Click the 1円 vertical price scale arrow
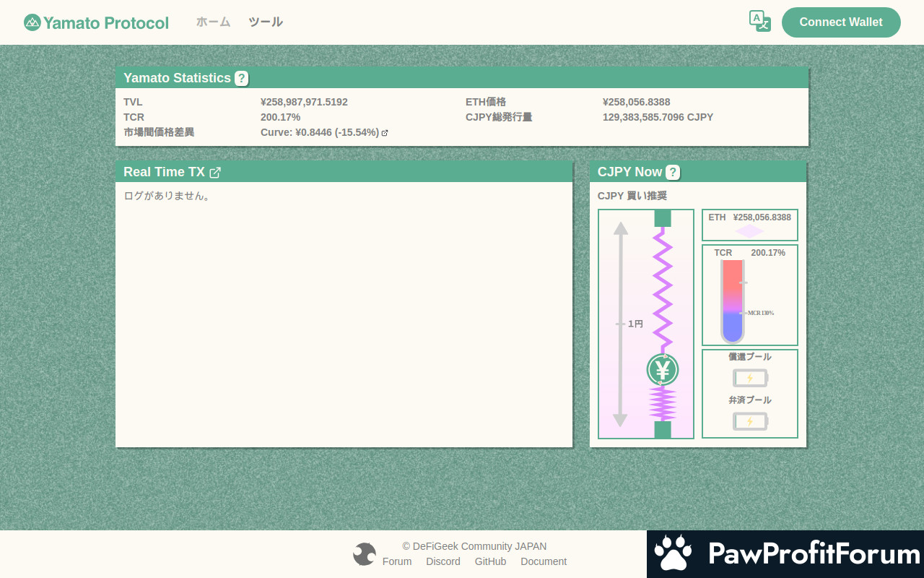 (x=620, y=324)
